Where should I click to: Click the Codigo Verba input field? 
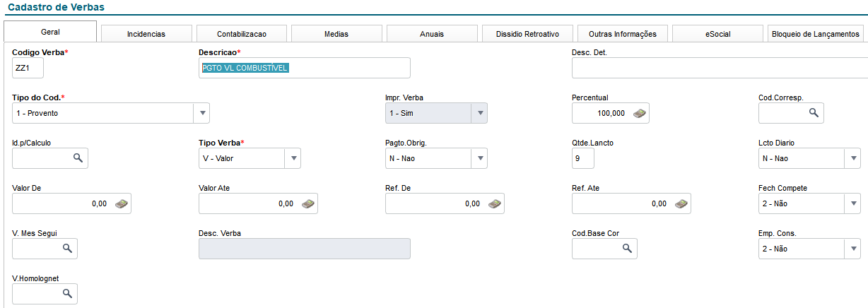(28, 68)
